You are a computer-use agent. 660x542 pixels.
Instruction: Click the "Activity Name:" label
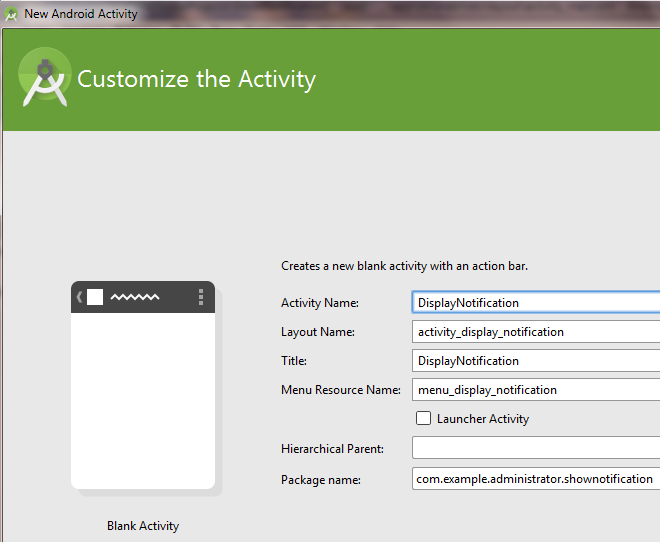320,303
